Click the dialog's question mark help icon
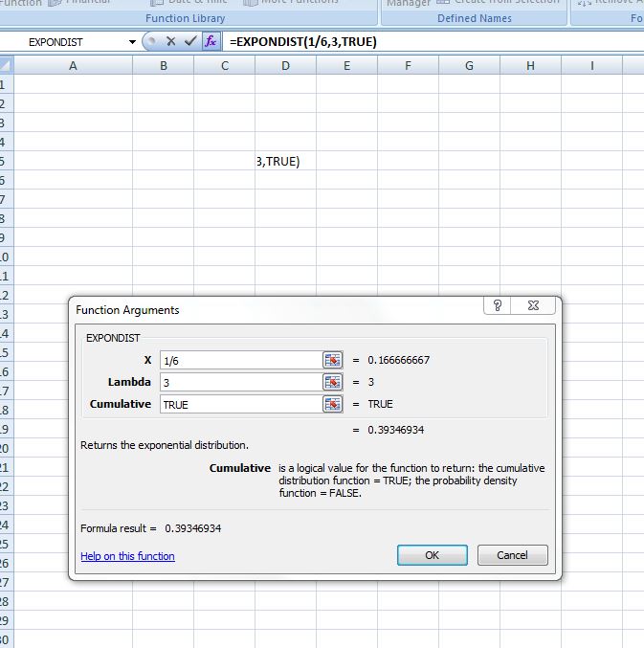644x648 pixels. (x=498, y=306)
